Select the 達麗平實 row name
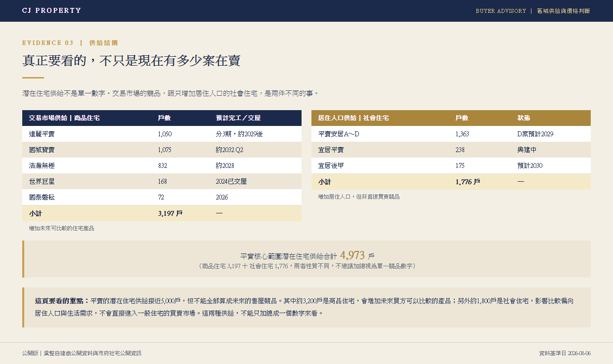This screenshot has height=364, width=613. click(x=42, y=134)
